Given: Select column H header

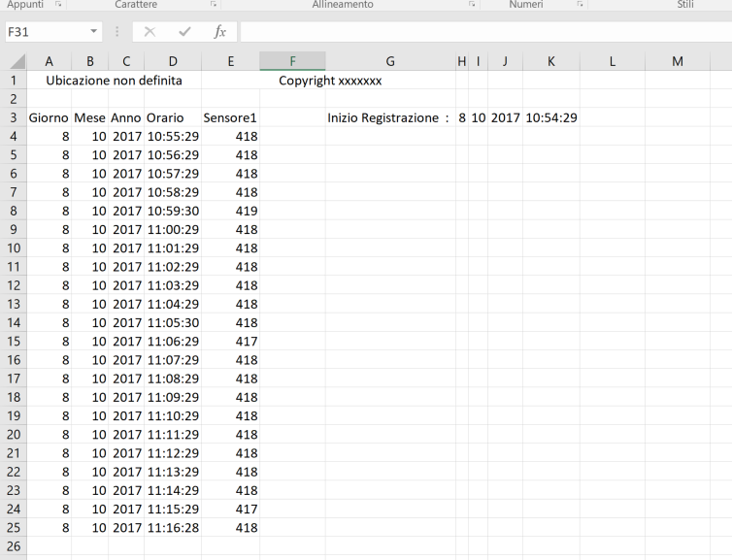Looking at the screenshot, I should click(x=462, y=61).
